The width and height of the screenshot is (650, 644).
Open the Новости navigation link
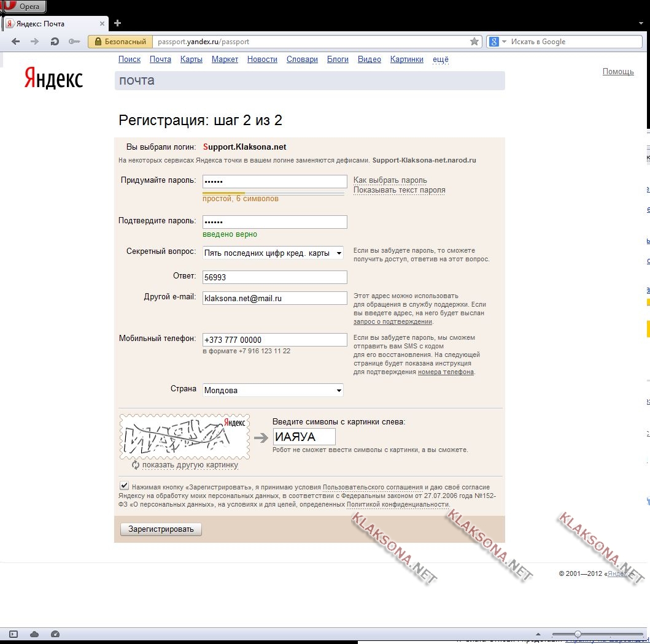262,59
